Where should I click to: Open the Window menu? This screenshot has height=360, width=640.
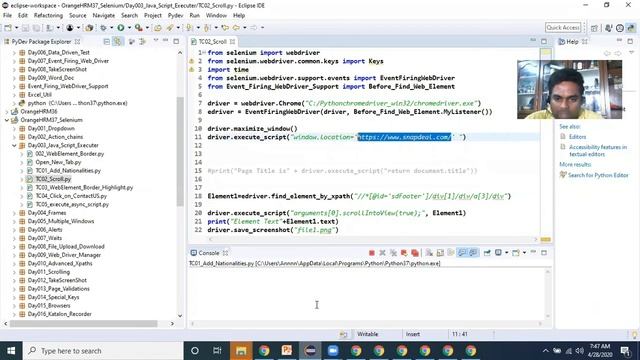pyautogui.click(x=216, y=16)
